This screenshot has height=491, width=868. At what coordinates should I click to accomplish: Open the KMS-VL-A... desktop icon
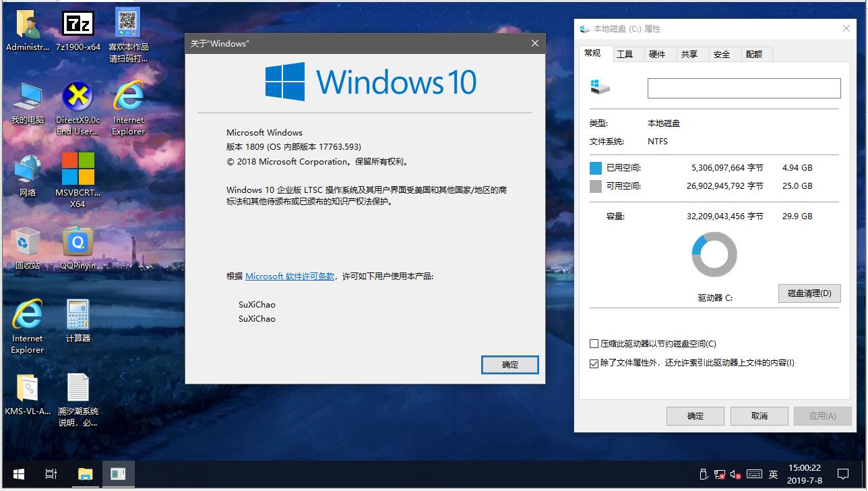click(28, 395)
